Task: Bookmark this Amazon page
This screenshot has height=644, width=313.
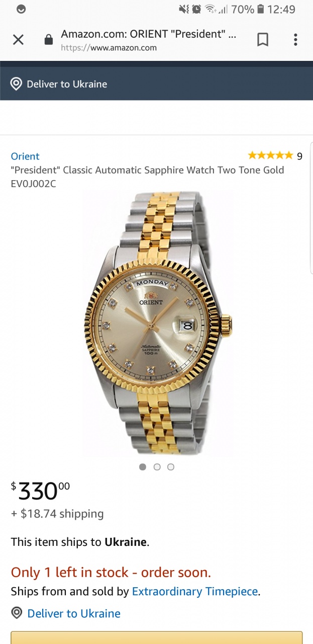Action: [x=263, y=40]
